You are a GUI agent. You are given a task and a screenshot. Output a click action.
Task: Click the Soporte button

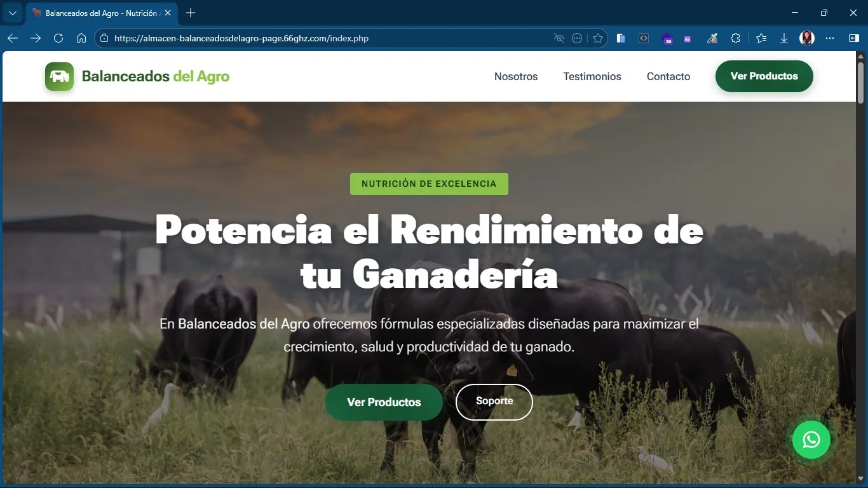click(494, 402)
